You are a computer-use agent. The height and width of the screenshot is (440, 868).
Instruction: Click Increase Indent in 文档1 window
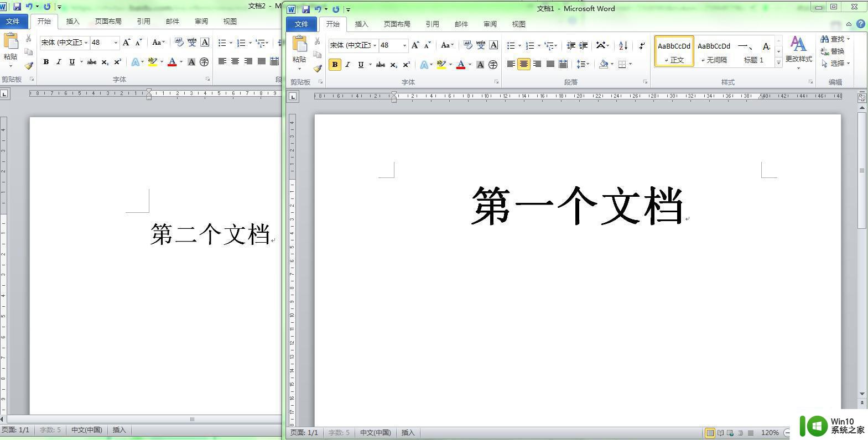click(x=583, y=45)
